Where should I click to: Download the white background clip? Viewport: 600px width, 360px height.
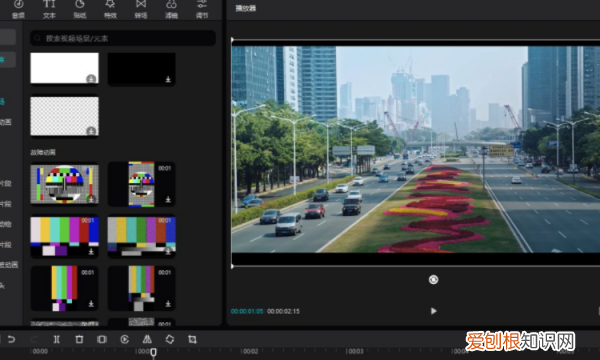pyautogui.click(x=91, y=79)
